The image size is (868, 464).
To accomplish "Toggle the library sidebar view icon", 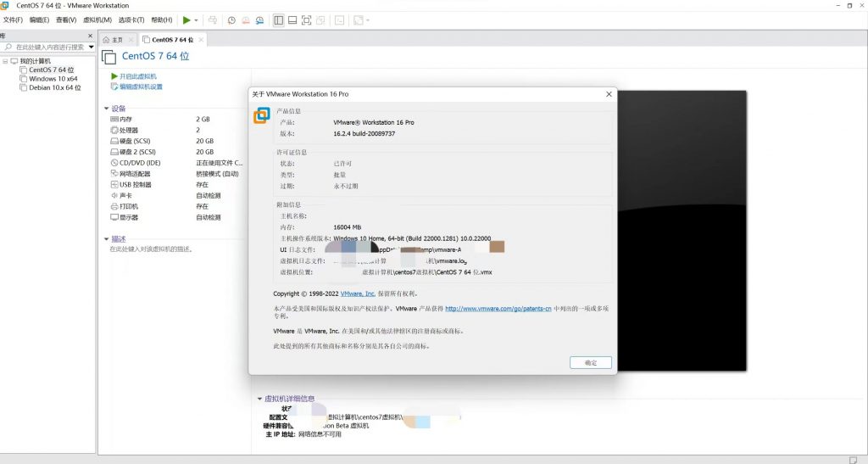I will [x=278, y=20].
